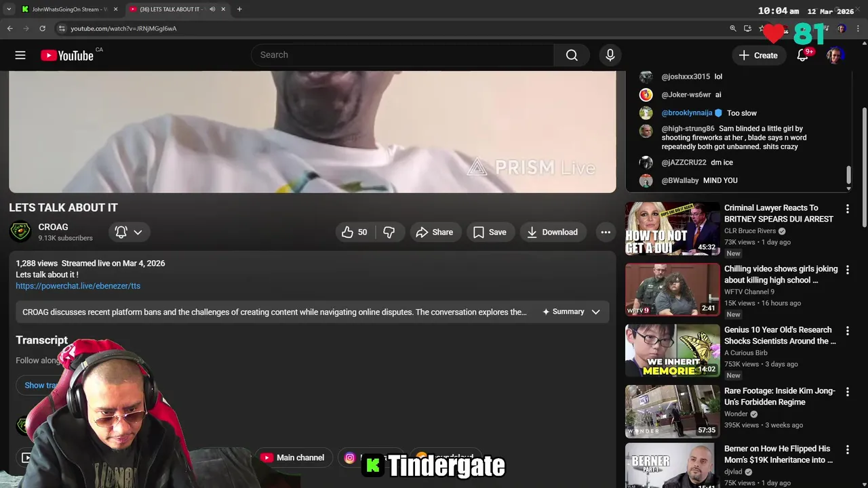
Task: Open Criminal Lawyer Reacts video thumbnail
Action: pos(673,228)
